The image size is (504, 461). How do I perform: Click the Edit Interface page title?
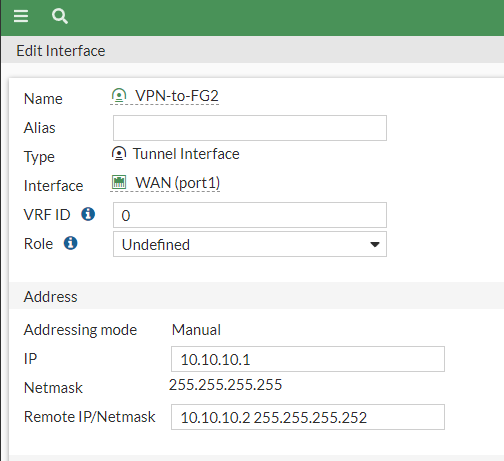click(x=61, y=51)
